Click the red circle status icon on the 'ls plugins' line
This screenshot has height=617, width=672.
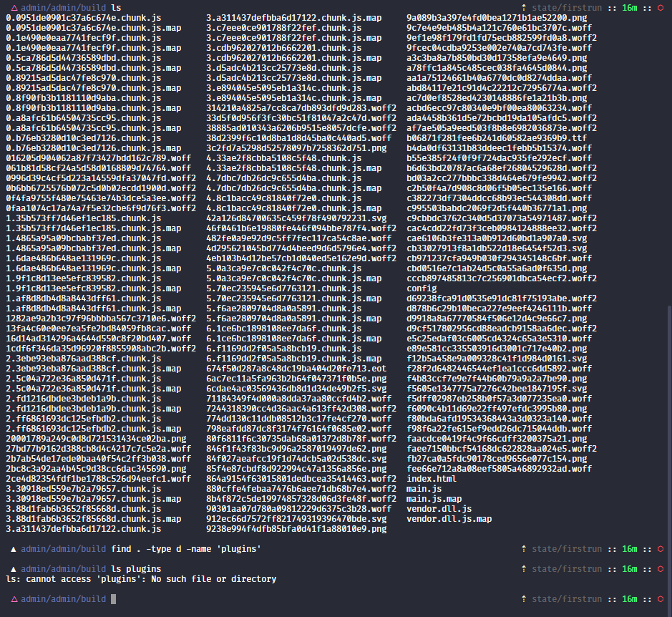pos(661,569)
